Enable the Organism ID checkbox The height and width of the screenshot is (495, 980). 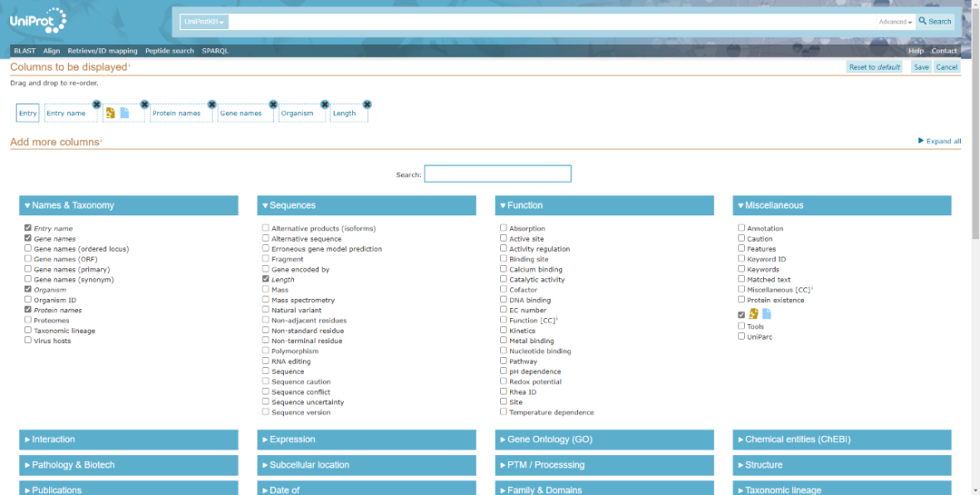[28, 300]
